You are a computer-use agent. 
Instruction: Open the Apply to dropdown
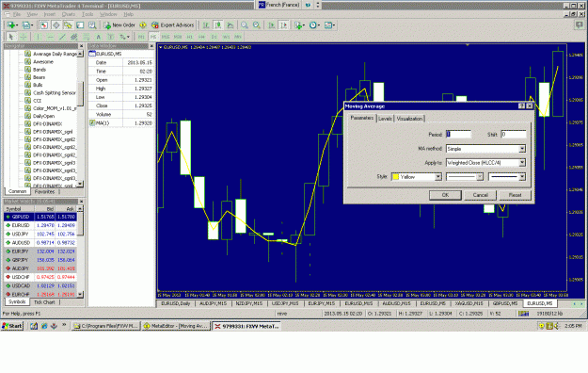521,163
